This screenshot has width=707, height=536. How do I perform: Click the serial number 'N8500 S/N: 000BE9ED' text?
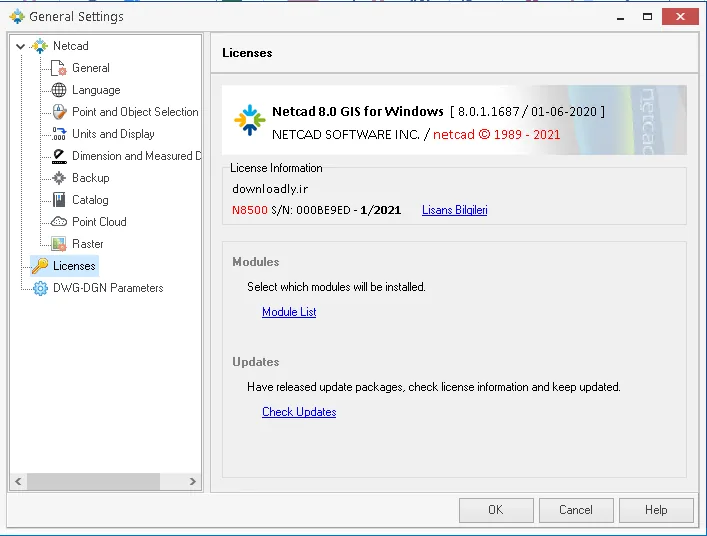click(291, 210)
